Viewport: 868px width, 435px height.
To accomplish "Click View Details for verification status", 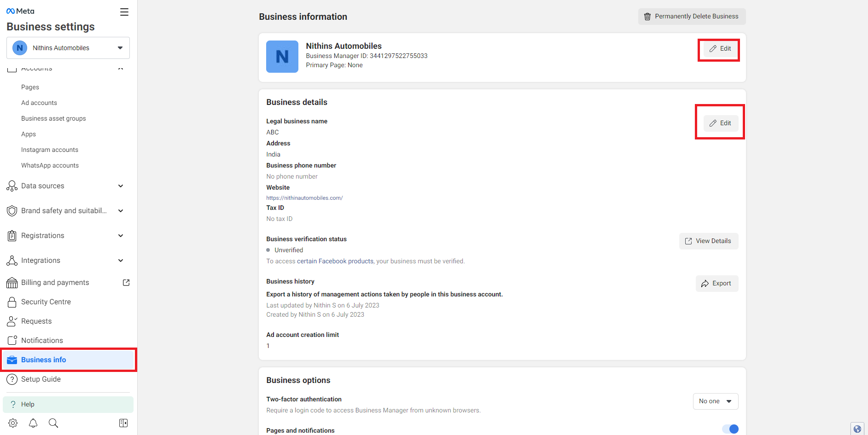I will [708, 241].
